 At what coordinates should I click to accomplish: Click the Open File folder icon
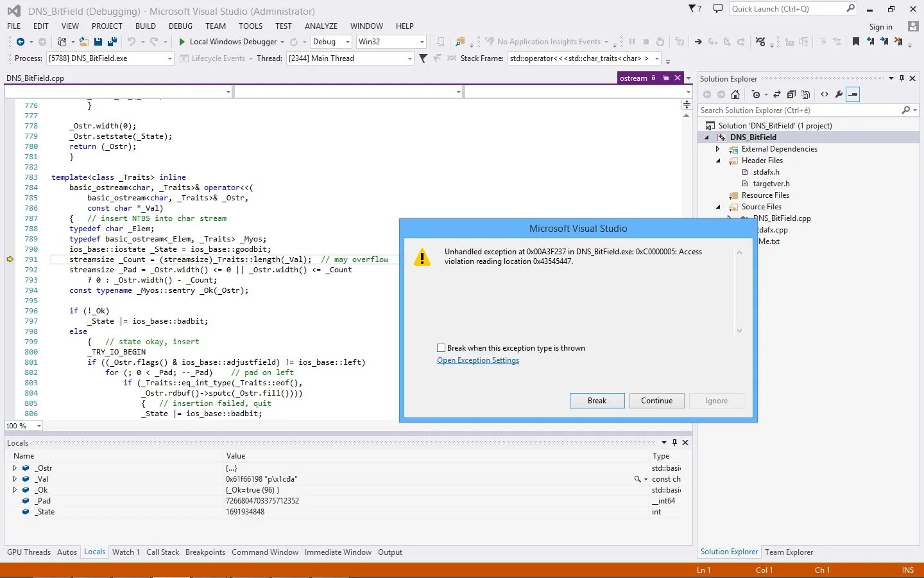83,42
